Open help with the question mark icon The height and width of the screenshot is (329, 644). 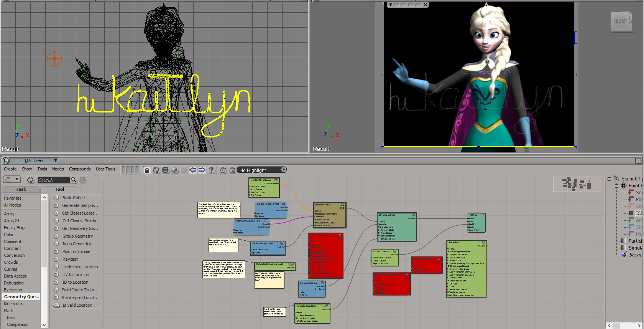(211, 170)
